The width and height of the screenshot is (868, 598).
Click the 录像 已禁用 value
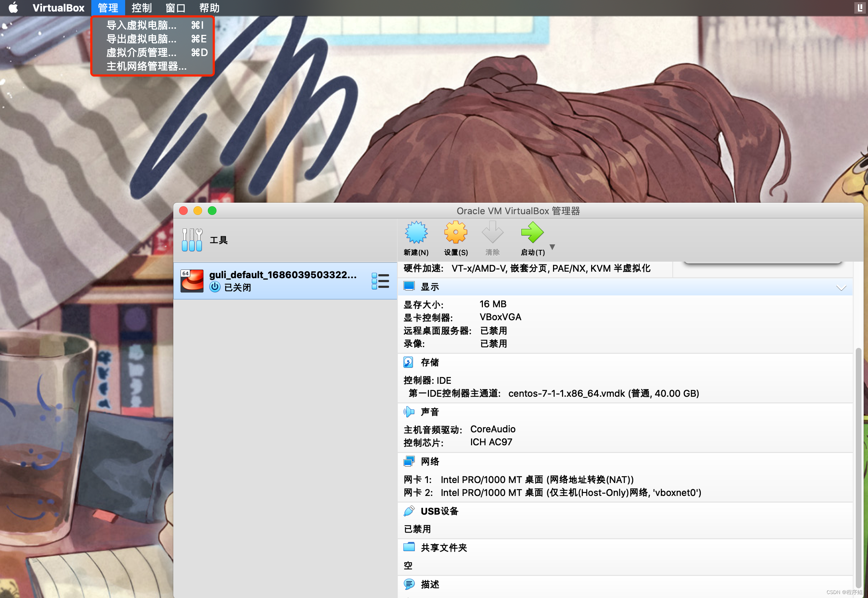point(494,344)
